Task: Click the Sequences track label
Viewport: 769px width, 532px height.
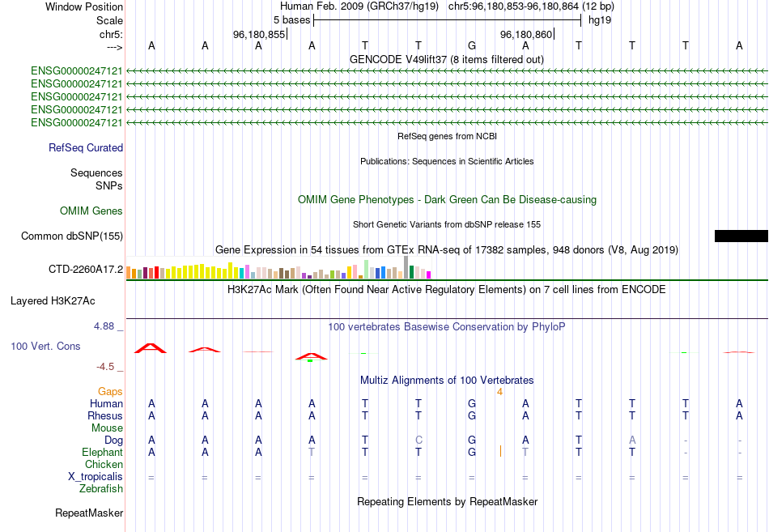Action: [x=96, y=172]
